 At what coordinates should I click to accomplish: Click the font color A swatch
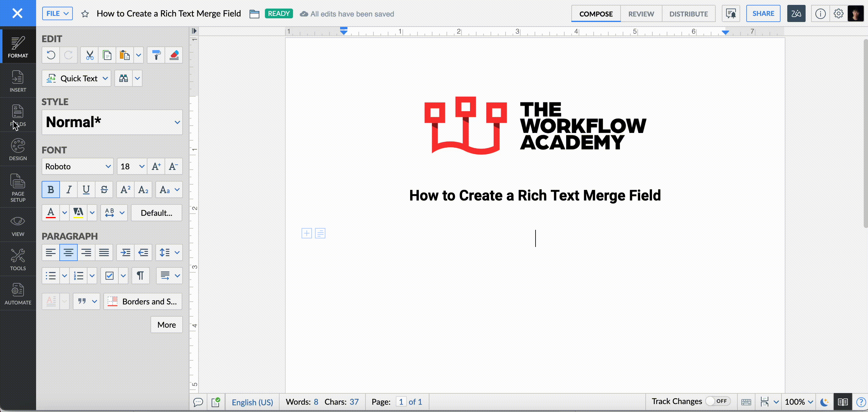click(51, 213)
